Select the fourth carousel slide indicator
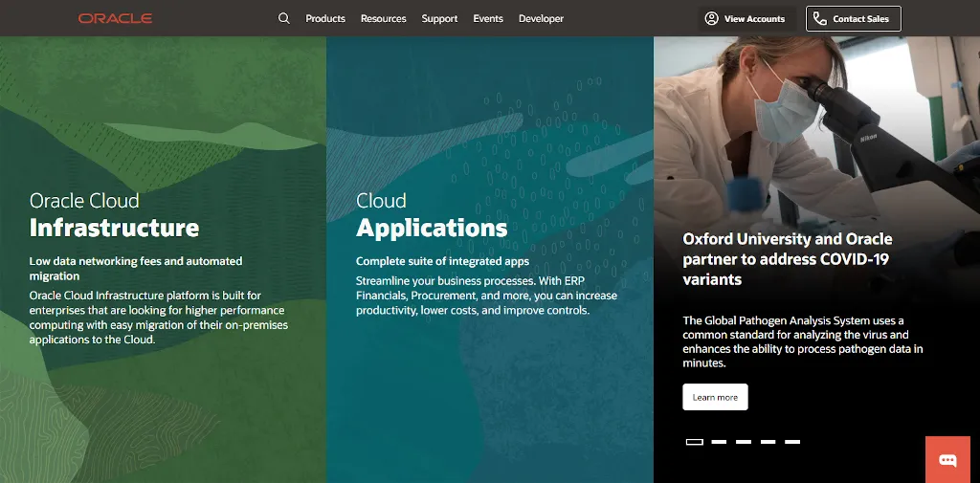980x483 pixels. (x=768, y=442)
